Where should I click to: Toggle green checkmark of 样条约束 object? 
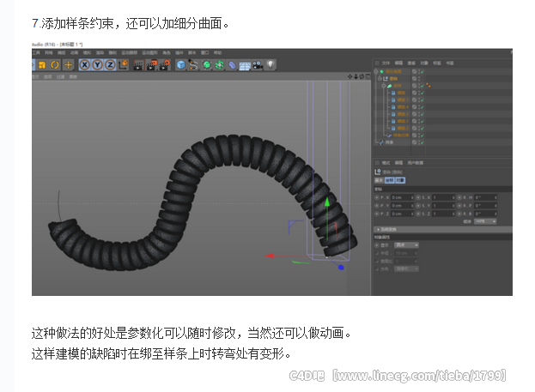422,135
